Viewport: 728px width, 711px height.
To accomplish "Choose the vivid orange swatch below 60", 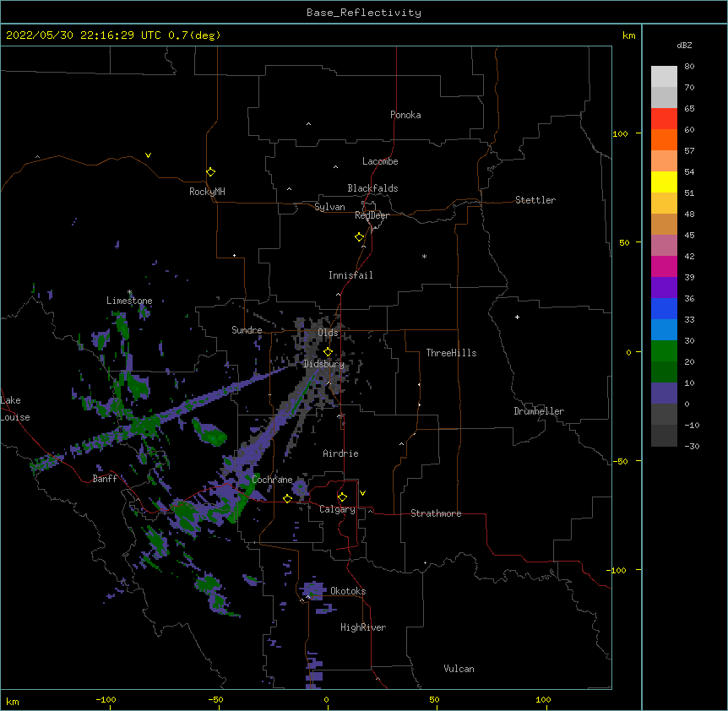I will click(664, 139).
